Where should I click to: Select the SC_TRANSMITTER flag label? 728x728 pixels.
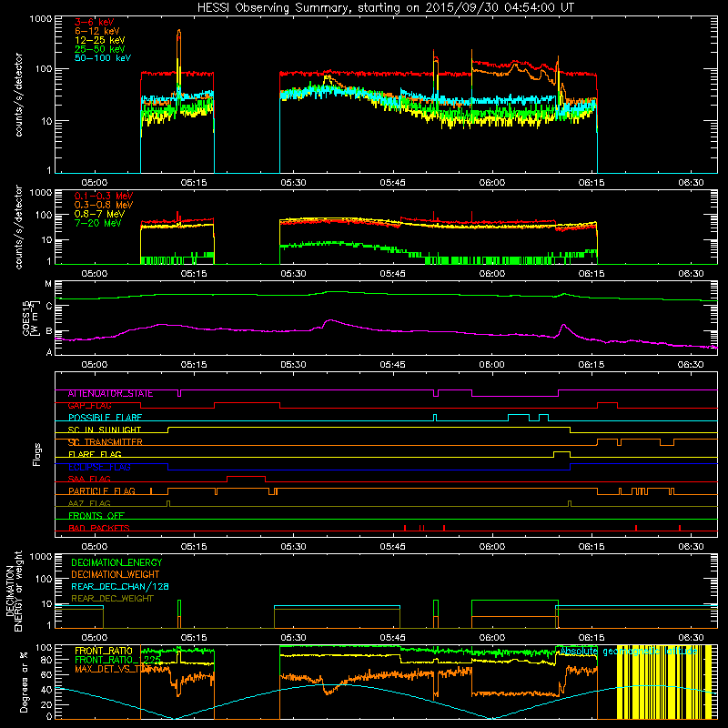[x=105, y=442]
